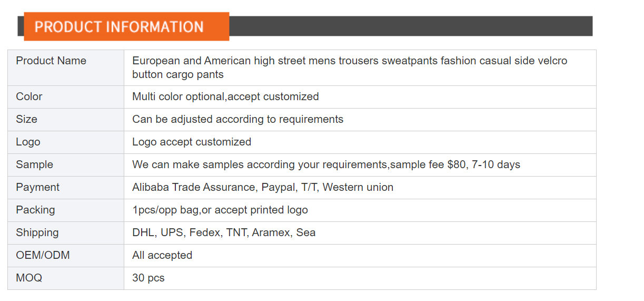Viewport: 644px width, 301px height.
Task: Click the Alibaba Trade Assurance payment text
Action: [x=263, y=187]
